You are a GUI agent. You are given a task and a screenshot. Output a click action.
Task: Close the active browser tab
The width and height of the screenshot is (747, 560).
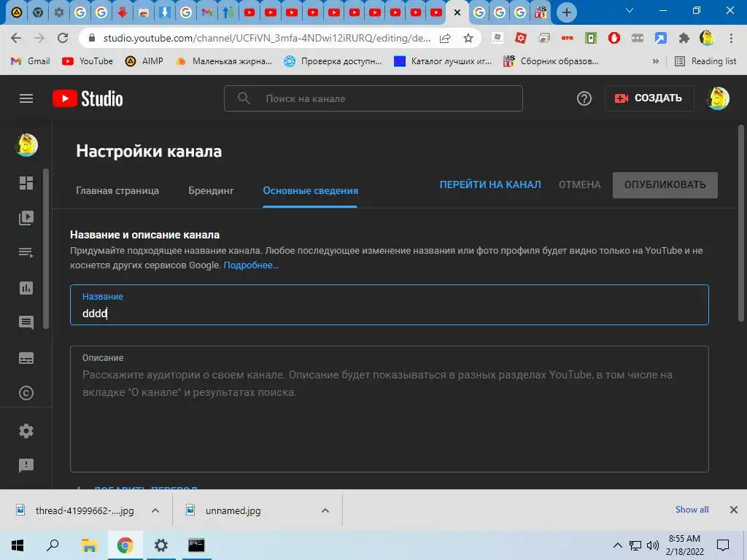pos(457,12)
